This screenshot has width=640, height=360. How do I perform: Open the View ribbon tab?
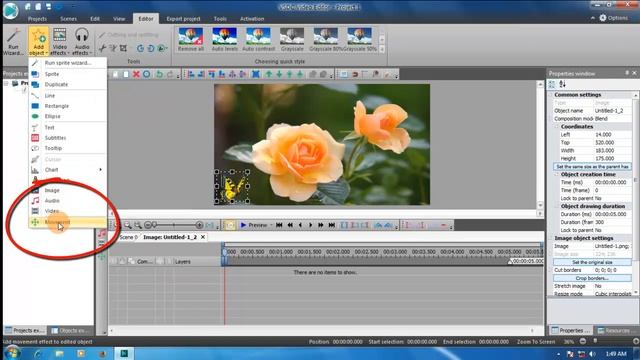119,19
